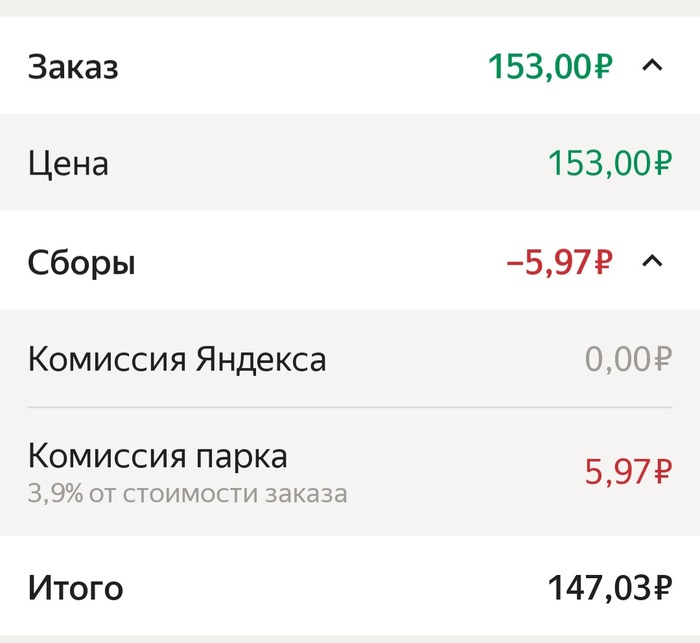700x643 pixels.
Task: Open the Комиссия Яндекса row label
Action: point(177,359)
